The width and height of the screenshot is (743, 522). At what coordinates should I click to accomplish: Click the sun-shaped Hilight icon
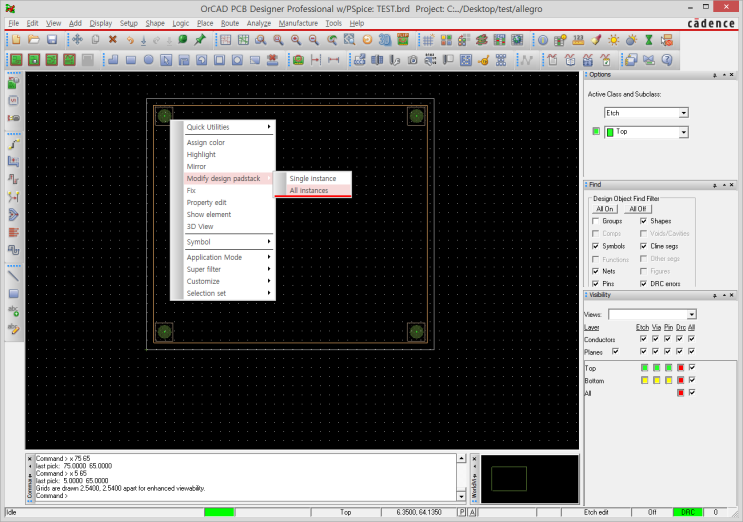click(615, 39)
